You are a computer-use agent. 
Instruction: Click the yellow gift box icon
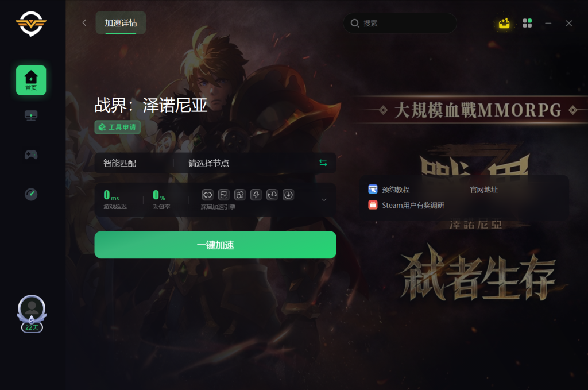pos(504,23)
